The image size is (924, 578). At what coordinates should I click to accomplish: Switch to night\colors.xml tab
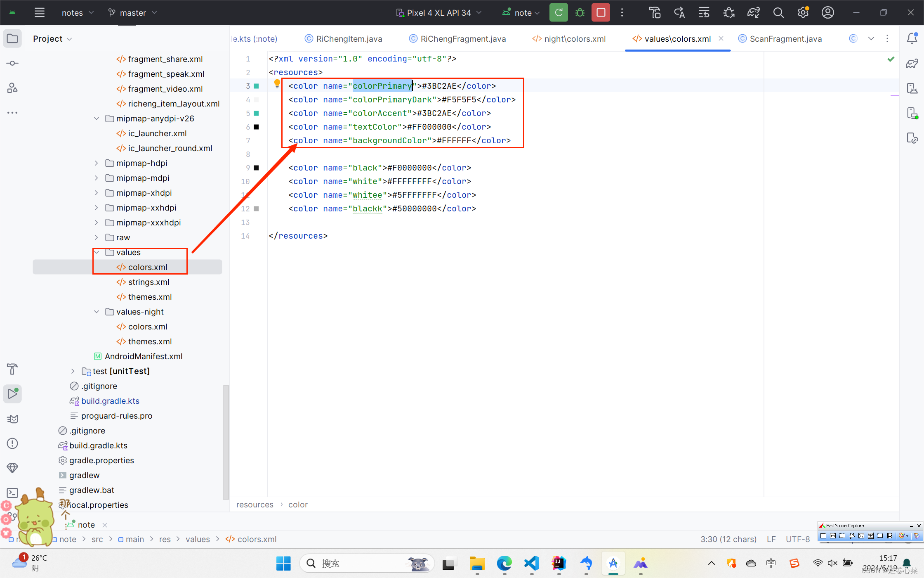click(569, 39)
